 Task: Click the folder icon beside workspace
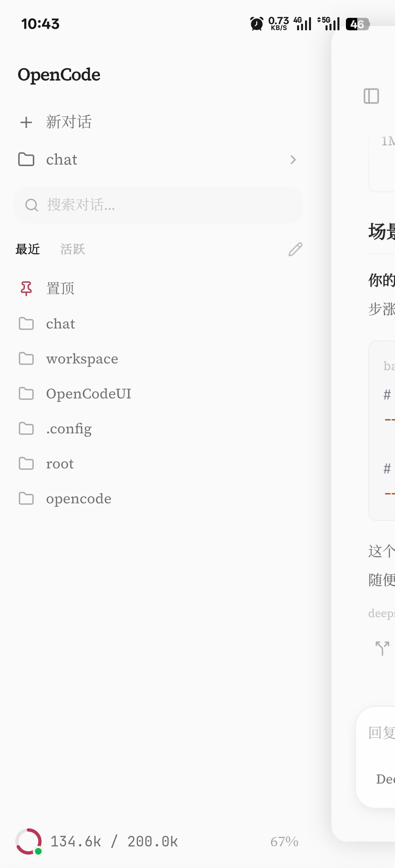coord(26,359)
